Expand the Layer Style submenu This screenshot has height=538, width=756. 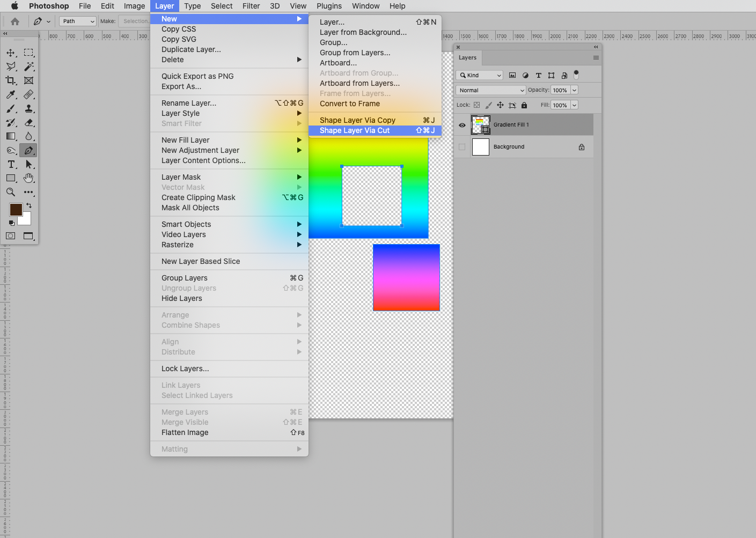pyautogui.click(x=230, y=113)
